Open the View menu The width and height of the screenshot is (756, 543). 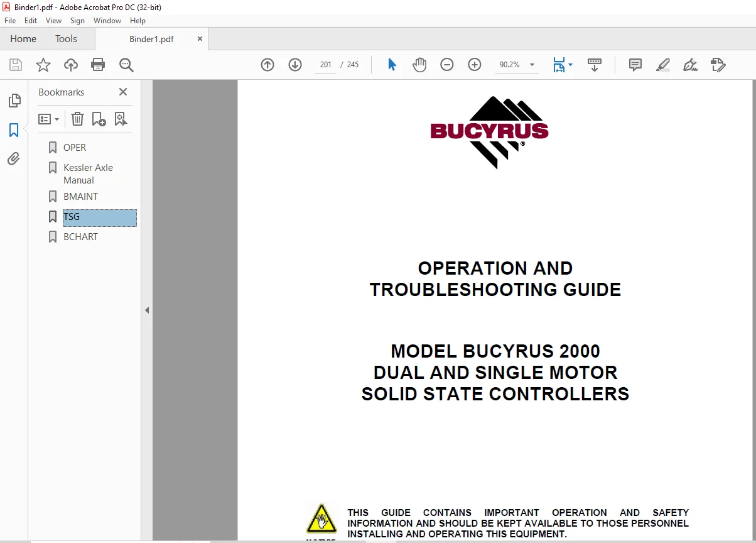(54, 21)
